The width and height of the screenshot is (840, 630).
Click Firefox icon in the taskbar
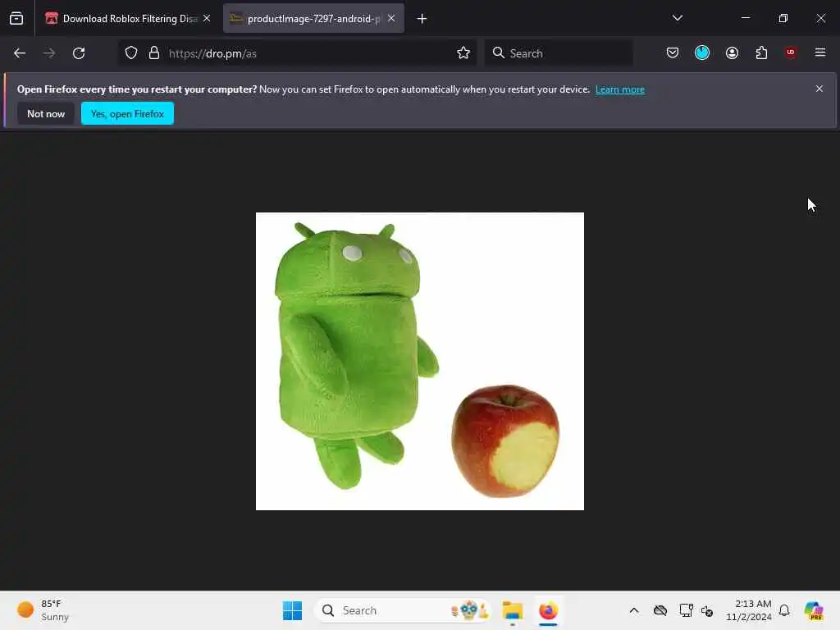pyautogui.click(x=548, y=610)
